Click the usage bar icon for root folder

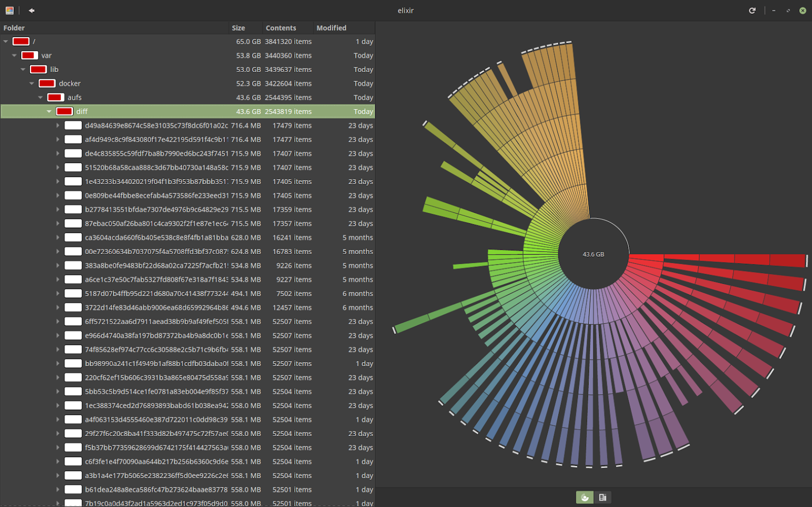pos(21,41)
